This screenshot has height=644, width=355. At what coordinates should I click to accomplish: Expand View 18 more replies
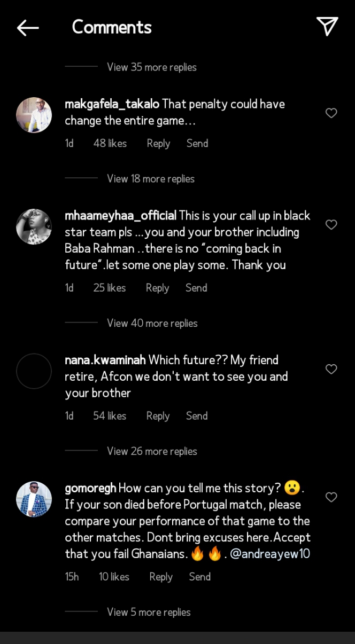coord(151,179)
